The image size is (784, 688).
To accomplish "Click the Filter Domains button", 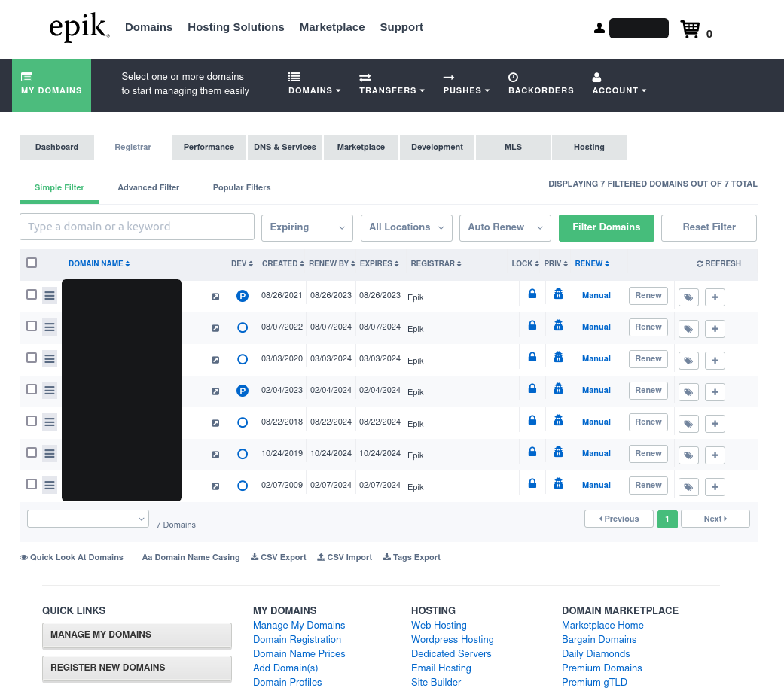I will (606, 227).
